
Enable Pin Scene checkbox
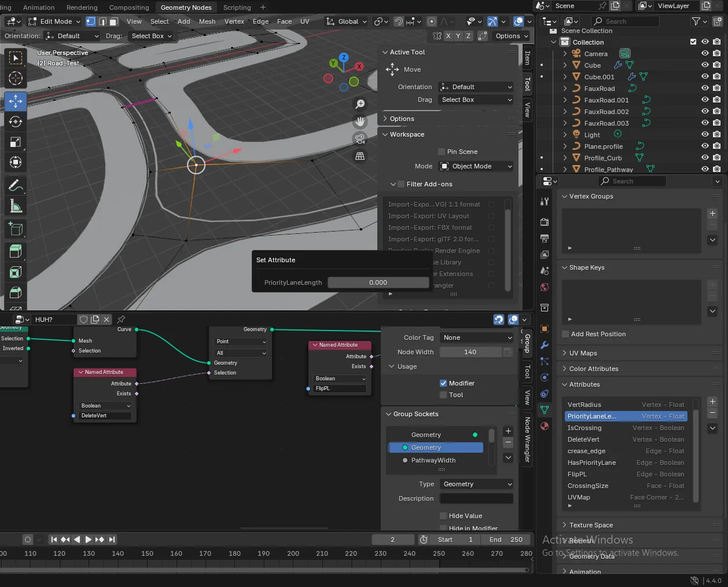click(442, 152)
